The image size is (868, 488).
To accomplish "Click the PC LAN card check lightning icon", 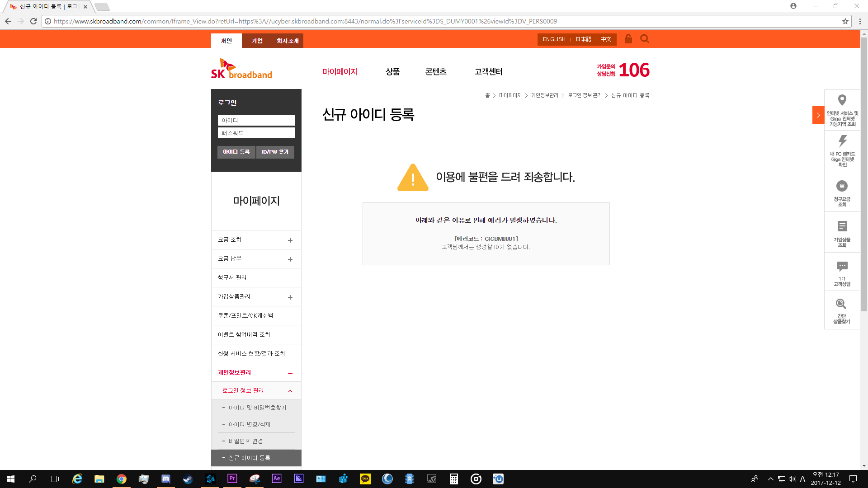I will click(x=842, y=141).
